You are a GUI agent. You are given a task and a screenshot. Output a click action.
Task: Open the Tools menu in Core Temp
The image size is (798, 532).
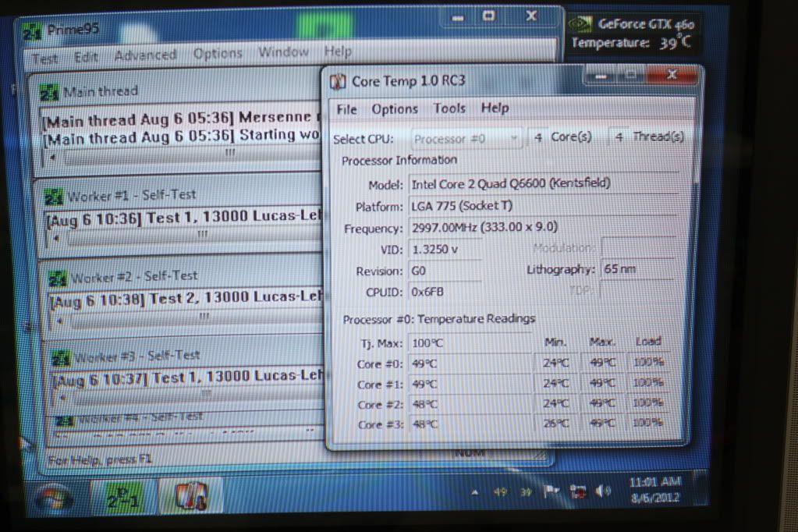point(449,108)
